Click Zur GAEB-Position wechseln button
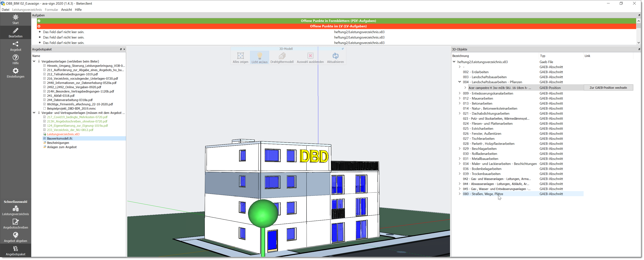The image size is (644, 260). 608,88
